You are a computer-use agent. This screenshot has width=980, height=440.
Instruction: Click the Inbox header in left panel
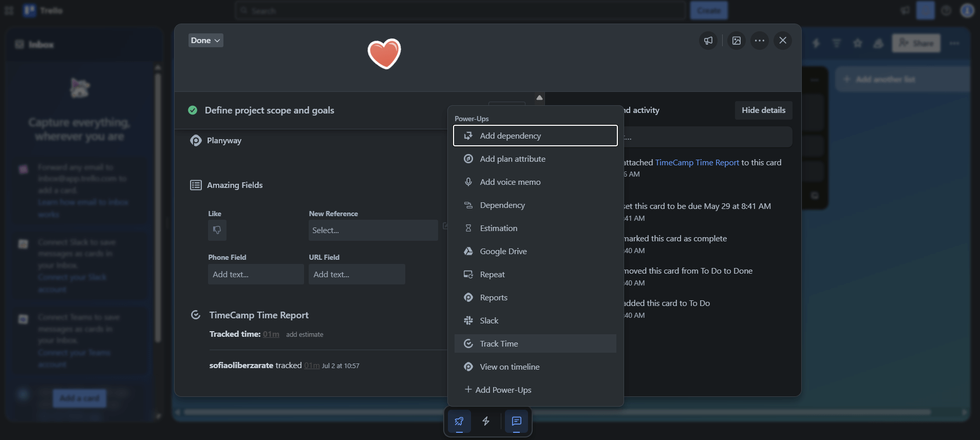[41, 45]
